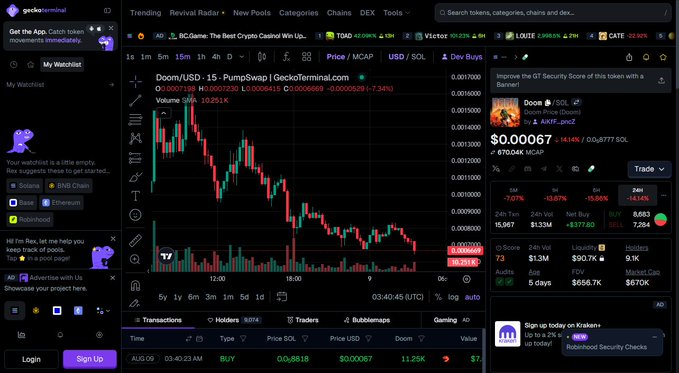The height and width of the screenshot is (373, 679).
Task: Share this Doom pool page
Action: click(x=629, y=57)
